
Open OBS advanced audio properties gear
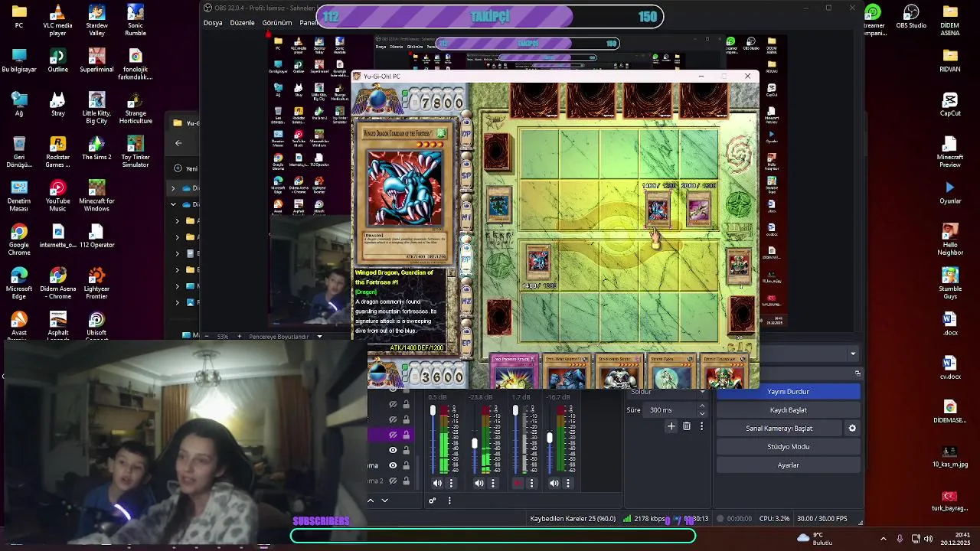click(x=432, y=500)
